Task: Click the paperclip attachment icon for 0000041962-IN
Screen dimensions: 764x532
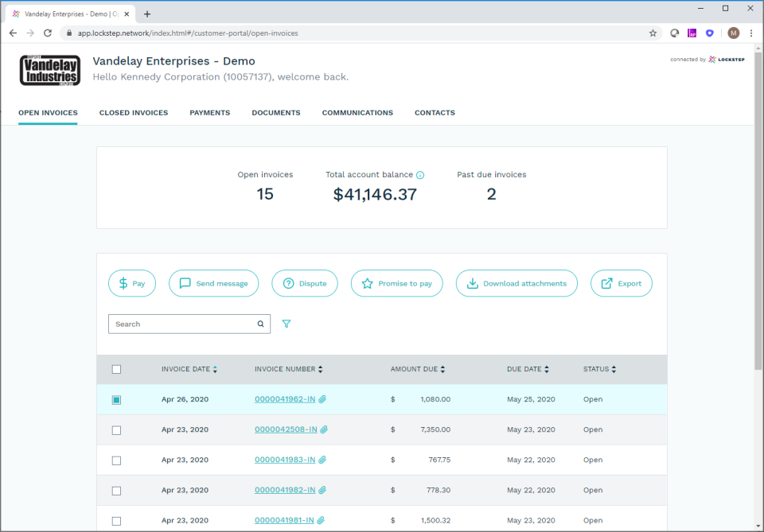Action: (x=322, y=399)
